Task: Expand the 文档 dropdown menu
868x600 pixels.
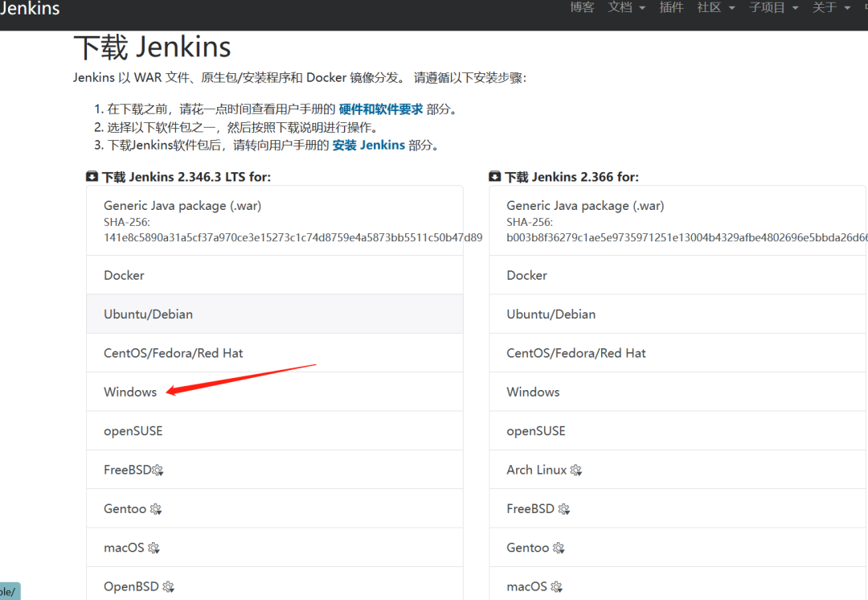Action: (626, 7)
